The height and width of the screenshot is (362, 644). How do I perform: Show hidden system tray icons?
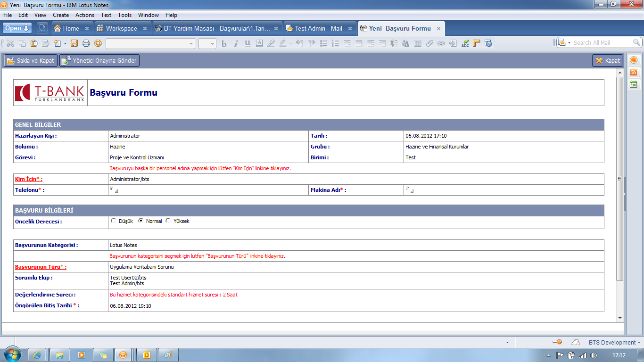pos(548,355)
